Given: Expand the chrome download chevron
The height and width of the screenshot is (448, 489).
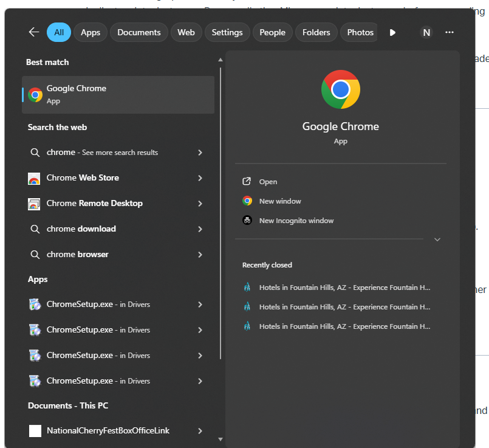Looking at the screenshot, I should pyautogui.click(x=200, y=229).
